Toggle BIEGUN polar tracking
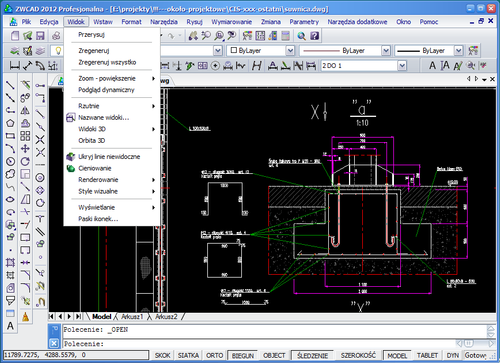This screenshot has width=500, height=363. click(243, 355)
